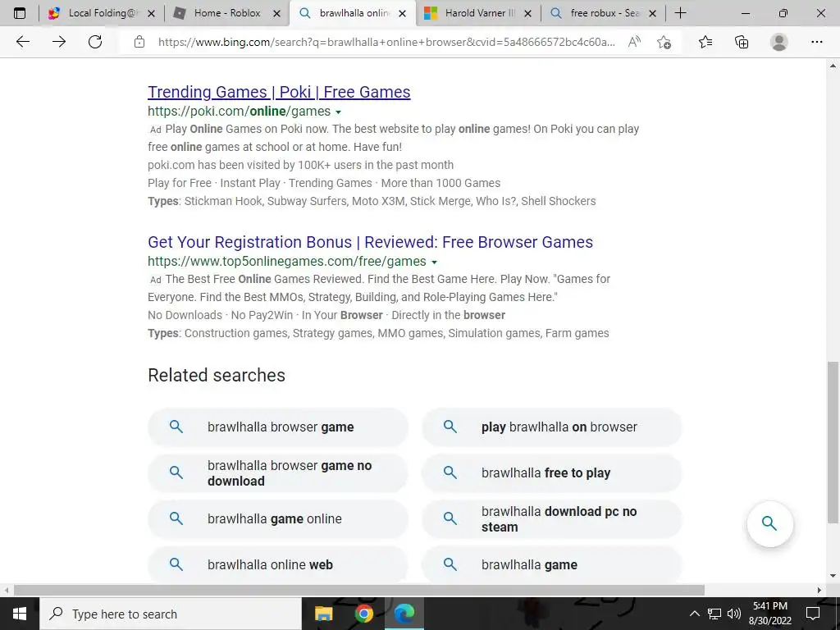Screen dimensions: 840x630
Task: Open a new tab
Action: point(680,13)
